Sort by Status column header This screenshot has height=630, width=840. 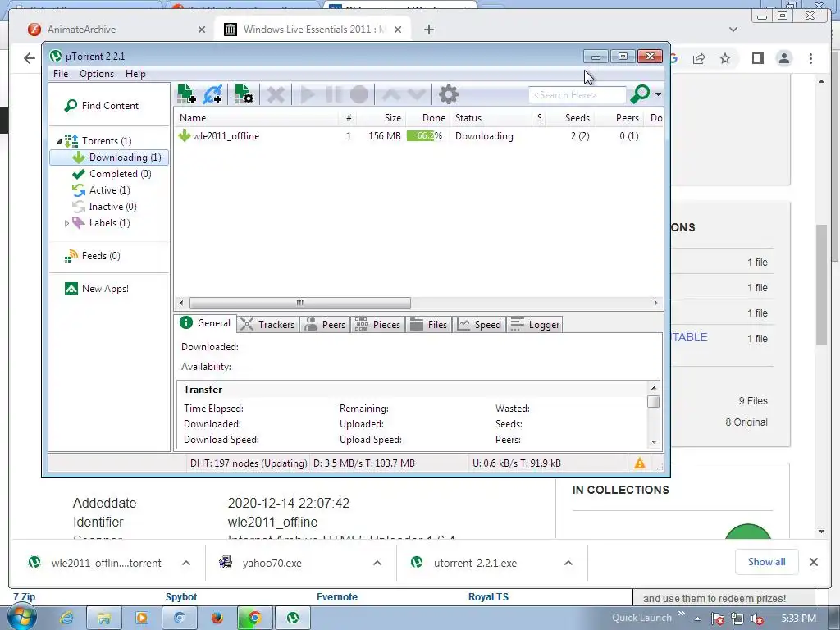click(492, 118)
